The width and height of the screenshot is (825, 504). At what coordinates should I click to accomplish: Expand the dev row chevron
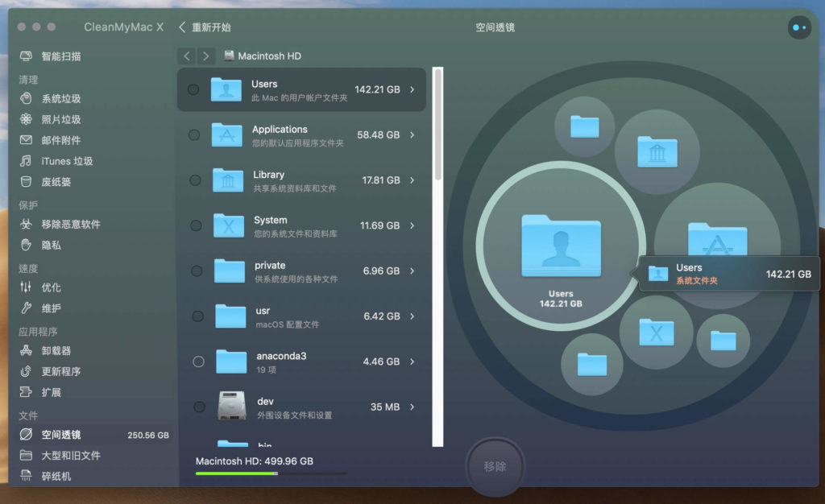pos(412,407)
